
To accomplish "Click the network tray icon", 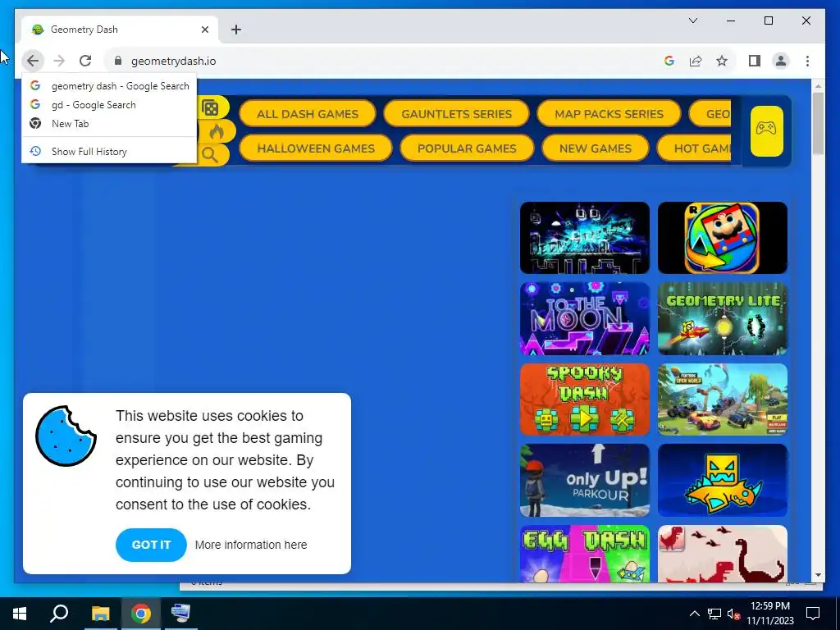I will coord(714,614).
